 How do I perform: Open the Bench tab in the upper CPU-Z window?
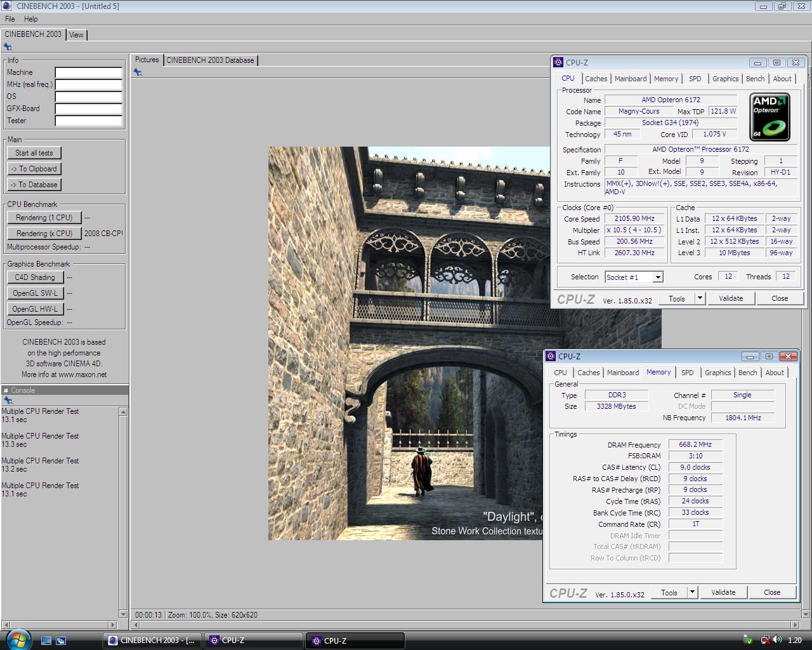tap(755, 79)
